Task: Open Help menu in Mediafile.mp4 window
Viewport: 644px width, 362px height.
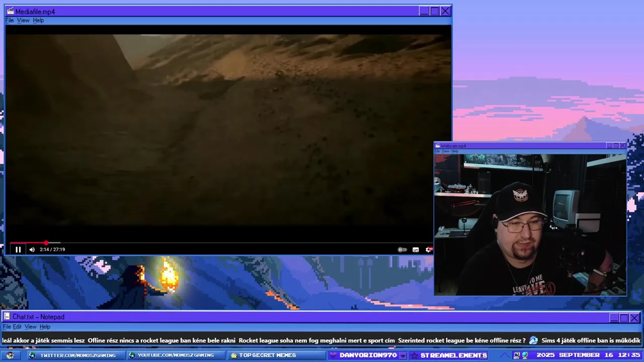Action: 38,20
